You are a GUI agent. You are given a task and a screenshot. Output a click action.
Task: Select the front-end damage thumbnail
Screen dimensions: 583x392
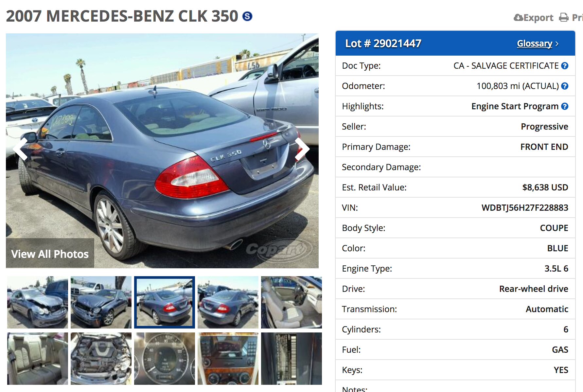(38, 302)
